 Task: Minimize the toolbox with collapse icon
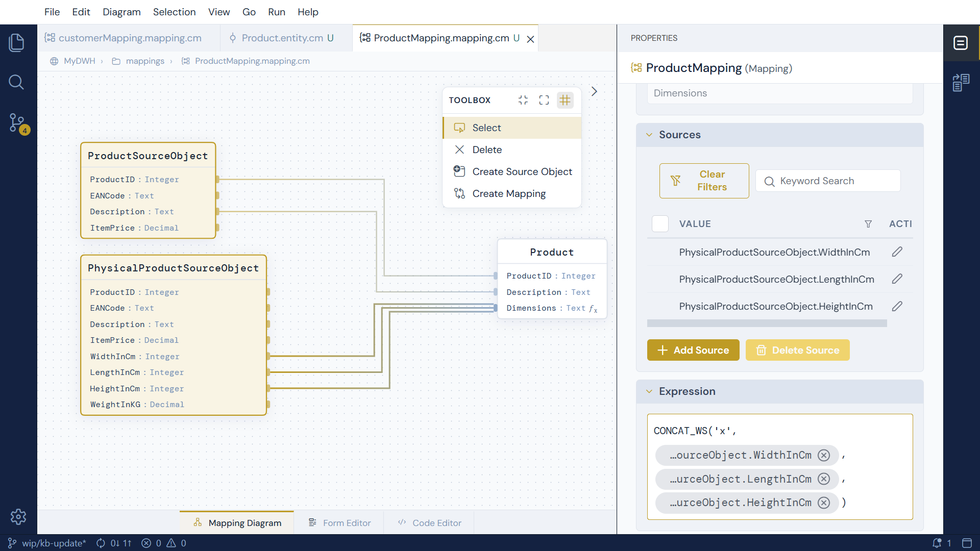523,100
